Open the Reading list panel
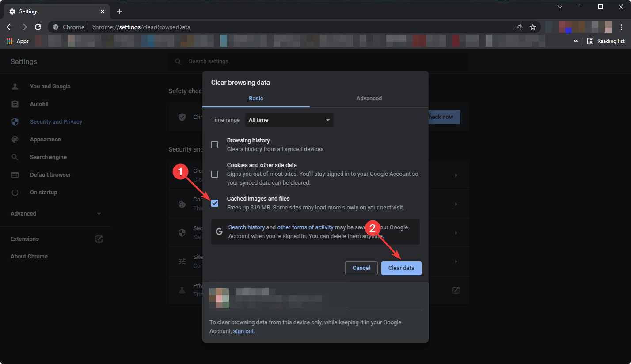Image resolution: width=631 pixels, height=364 pixels. click(606, 41)
